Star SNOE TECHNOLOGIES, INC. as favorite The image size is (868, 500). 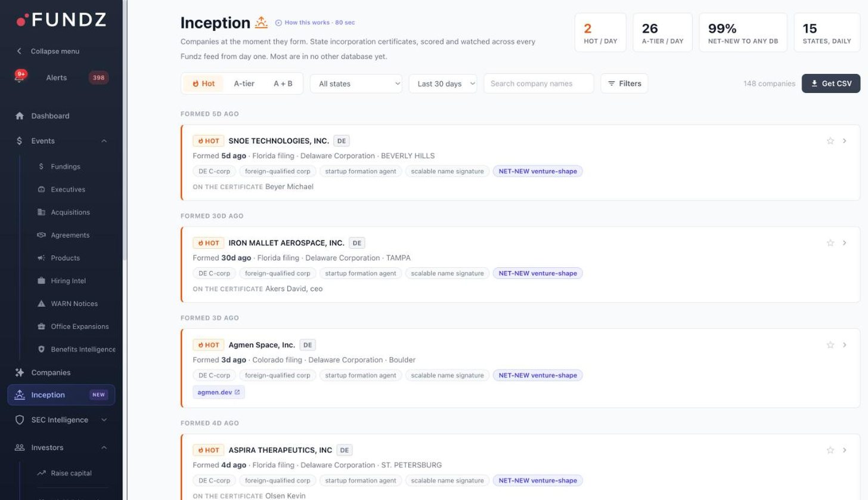pos(830,141)
